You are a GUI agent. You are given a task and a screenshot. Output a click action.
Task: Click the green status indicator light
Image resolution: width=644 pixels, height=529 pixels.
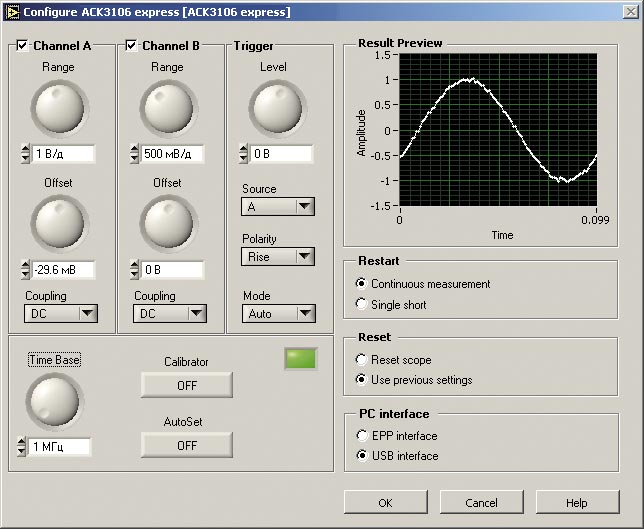[x=301, y=360]
